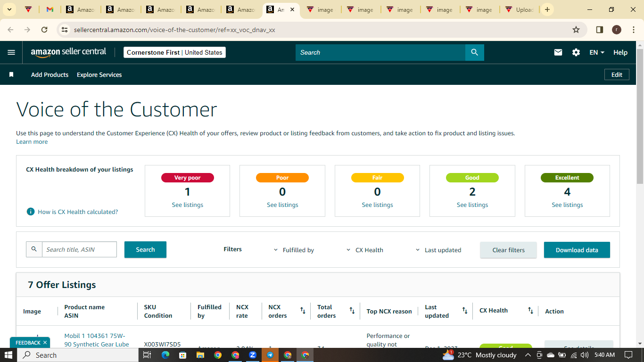Close the FEEDBACK widget with X
Screen dimensions: 644x362
coord(45,343)
